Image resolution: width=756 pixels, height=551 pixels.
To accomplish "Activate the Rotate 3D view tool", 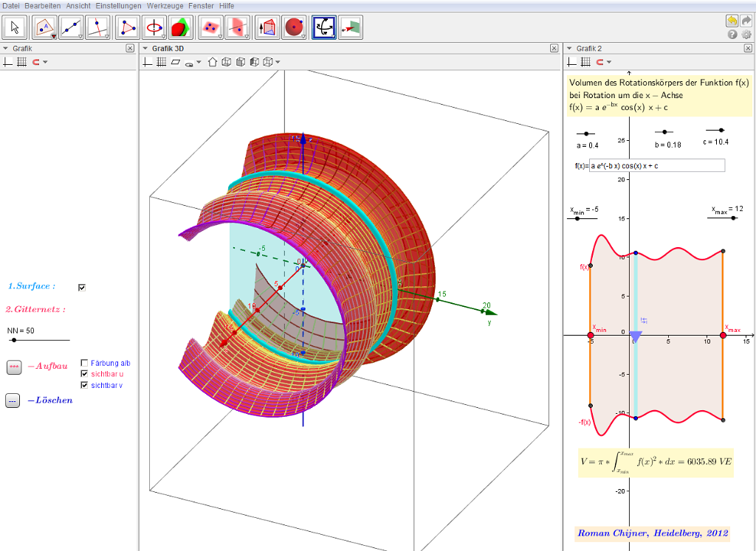I will pyautogui.click(x=323, y=28).
